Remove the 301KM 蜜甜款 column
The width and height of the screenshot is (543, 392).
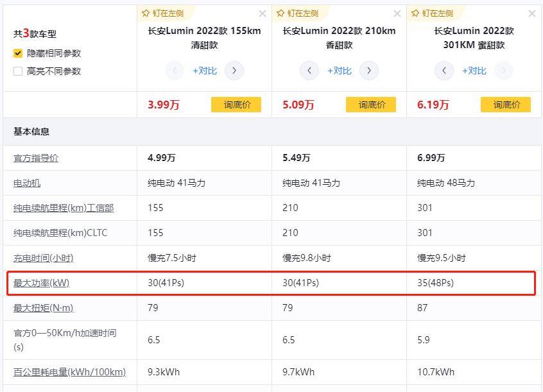[532, 13]
